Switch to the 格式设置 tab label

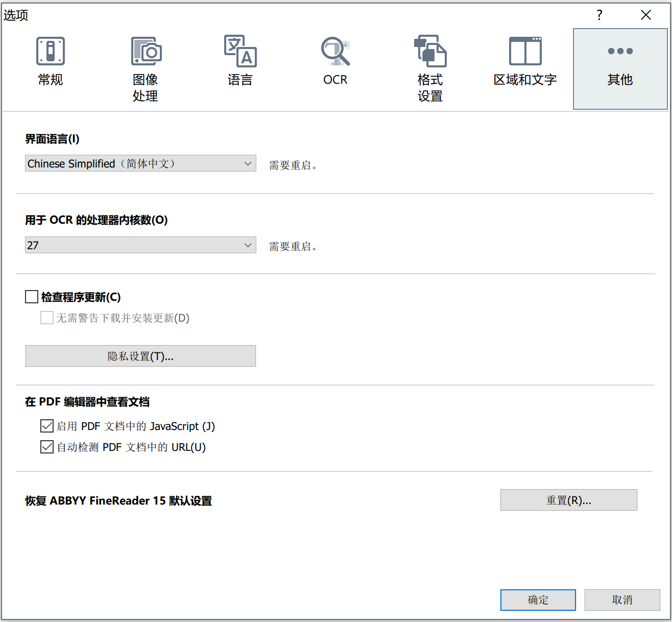click(430, 88)
